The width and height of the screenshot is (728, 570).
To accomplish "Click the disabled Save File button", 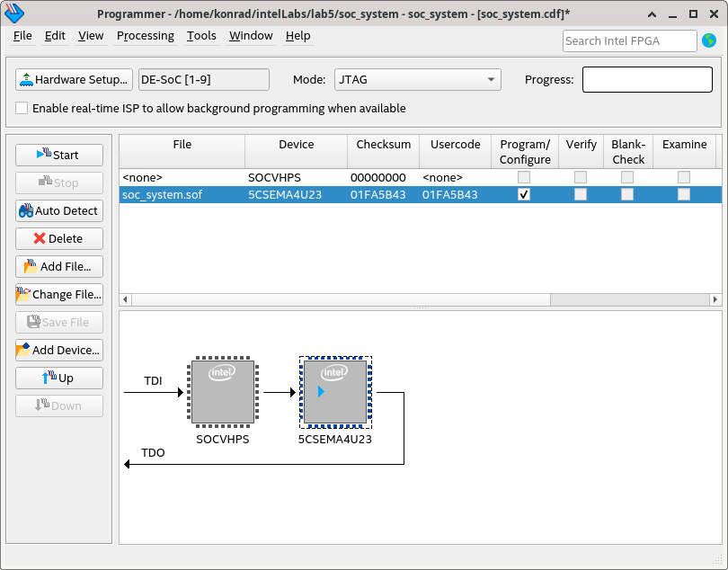I will [x=59, y=323].
